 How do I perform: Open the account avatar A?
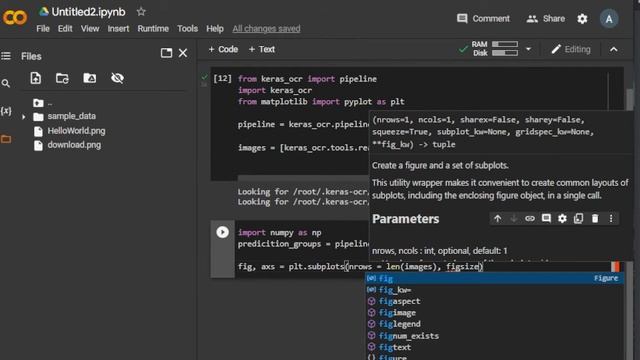coord(609,19)
